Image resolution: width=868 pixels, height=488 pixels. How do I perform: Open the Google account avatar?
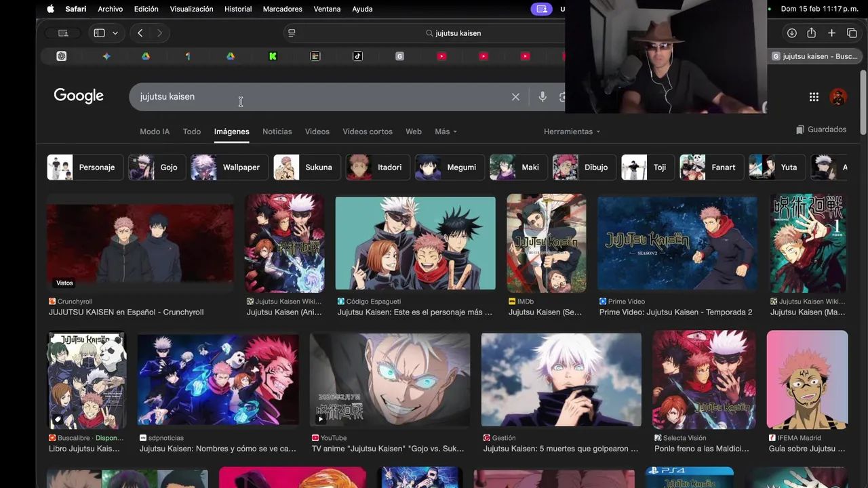838,97
